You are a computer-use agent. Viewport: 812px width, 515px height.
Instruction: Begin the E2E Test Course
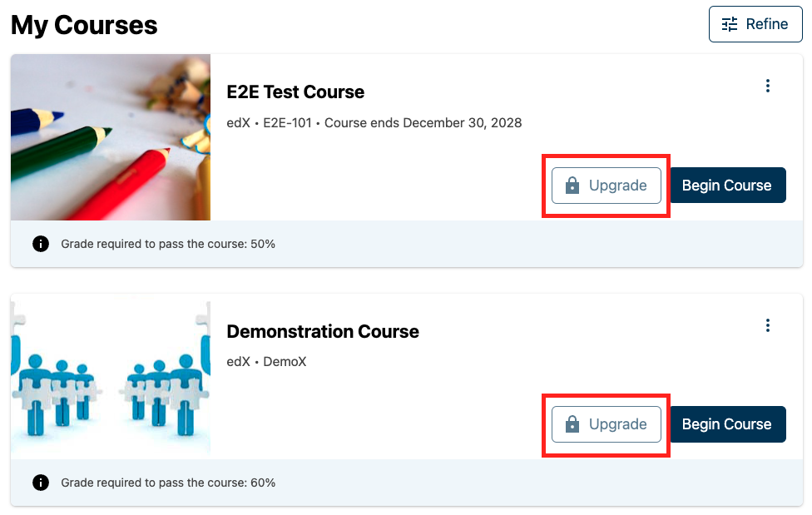[727, 186]
